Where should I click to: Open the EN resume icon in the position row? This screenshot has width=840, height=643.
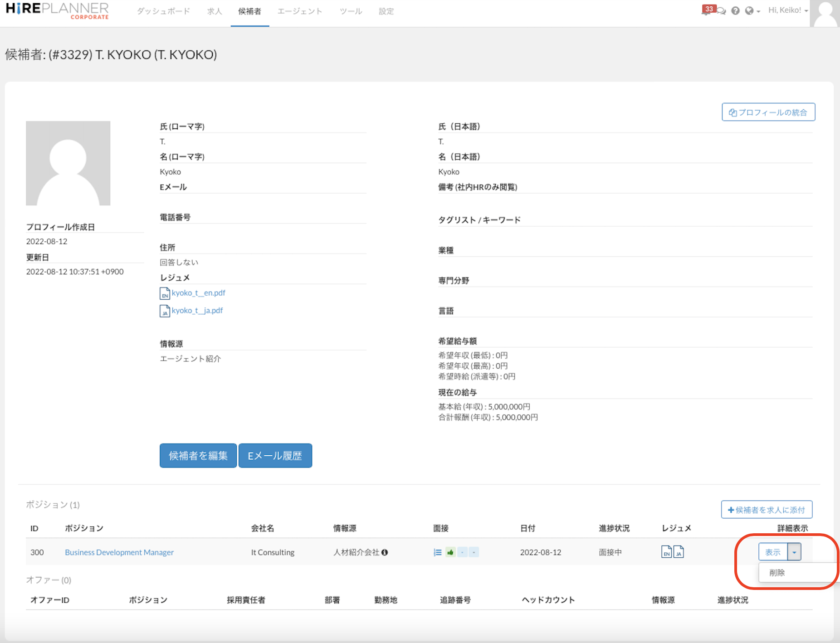tap(666, 552)
